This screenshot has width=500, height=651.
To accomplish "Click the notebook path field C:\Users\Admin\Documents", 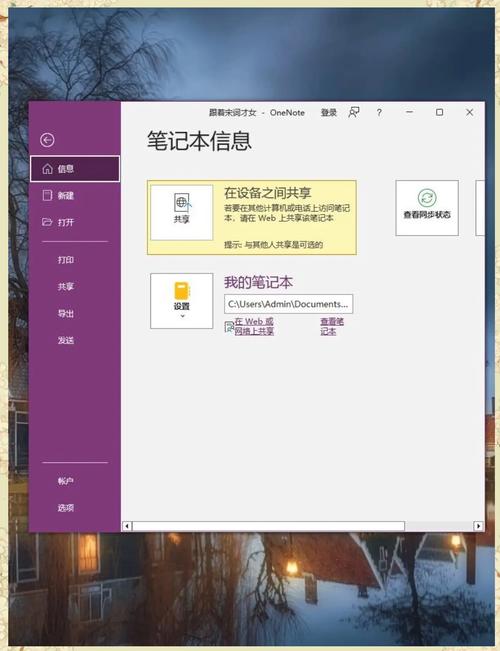I will [x=289, y=304].
